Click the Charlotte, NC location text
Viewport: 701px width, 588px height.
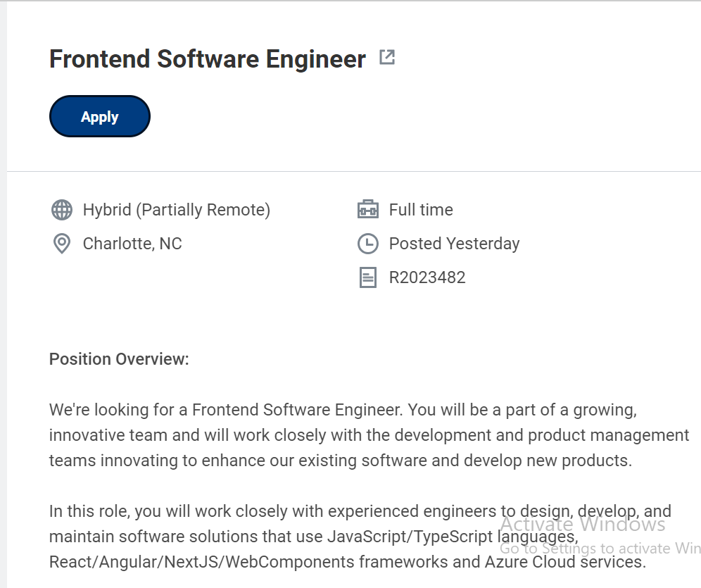click(x=132, y=244)
